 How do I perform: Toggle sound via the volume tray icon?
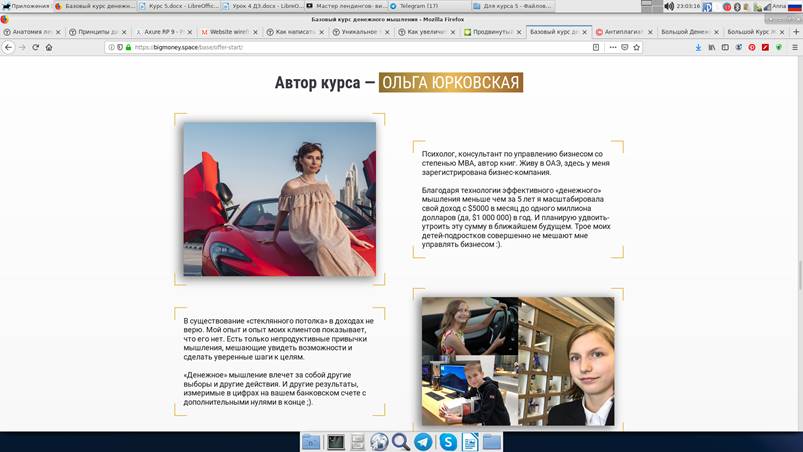tap(669, 6)
